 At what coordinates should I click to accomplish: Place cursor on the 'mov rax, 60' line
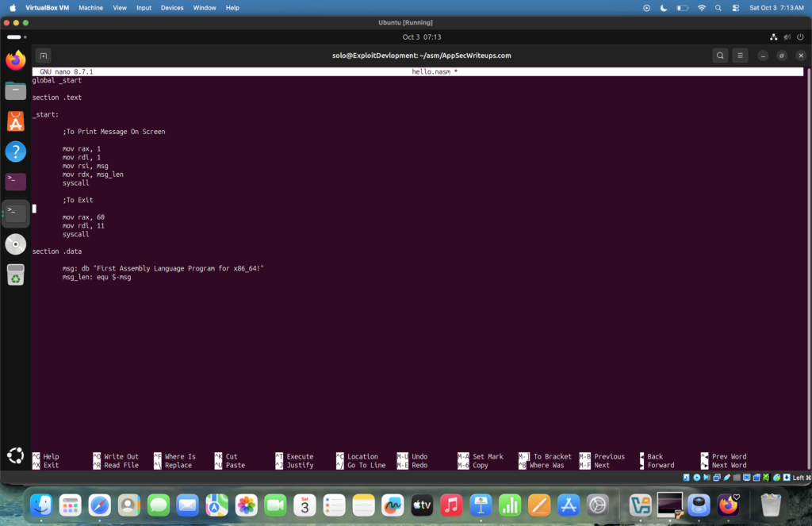83,217
